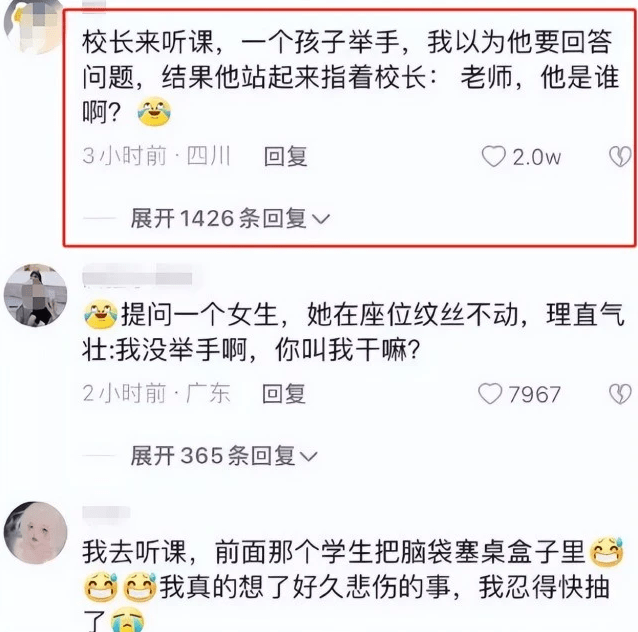Expand 1426 replies under the first comment

coord(230,219)
